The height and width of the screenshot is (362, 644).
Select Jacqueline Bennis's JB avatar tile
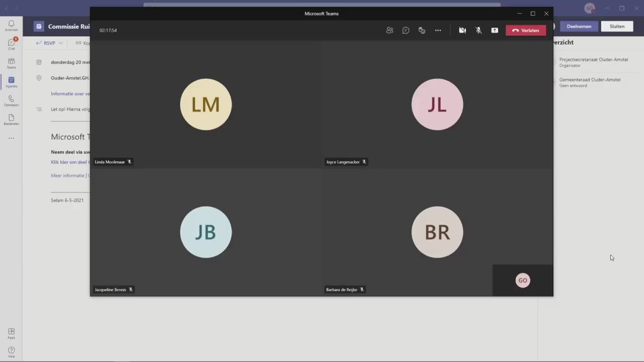coord(206,232)
